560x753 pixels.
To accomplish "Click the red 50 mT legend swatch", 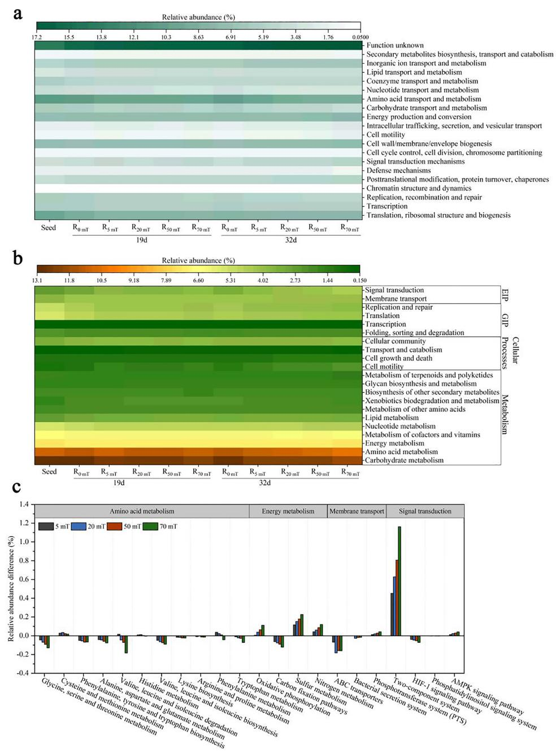I will pos(115,526).
